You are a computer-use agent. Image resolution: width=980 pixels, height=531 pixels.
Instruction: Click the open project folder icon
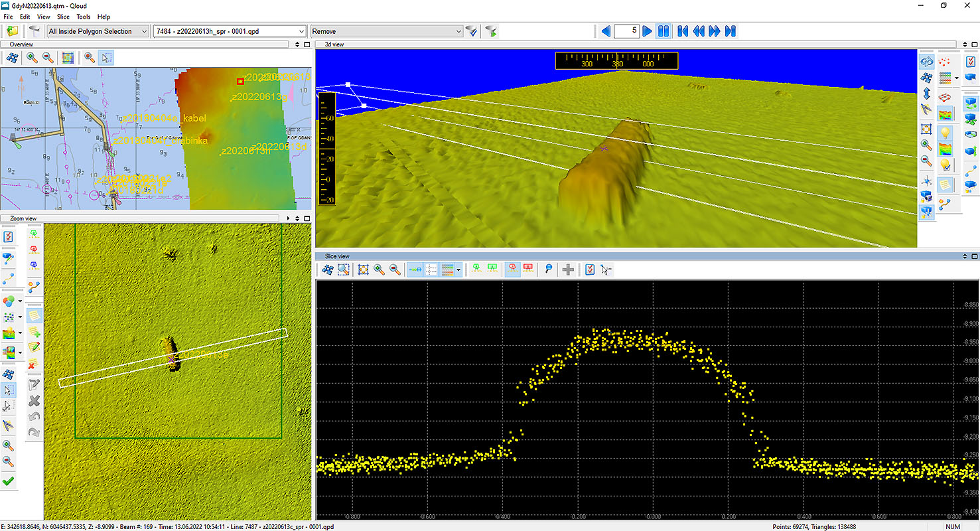(13, 31)
